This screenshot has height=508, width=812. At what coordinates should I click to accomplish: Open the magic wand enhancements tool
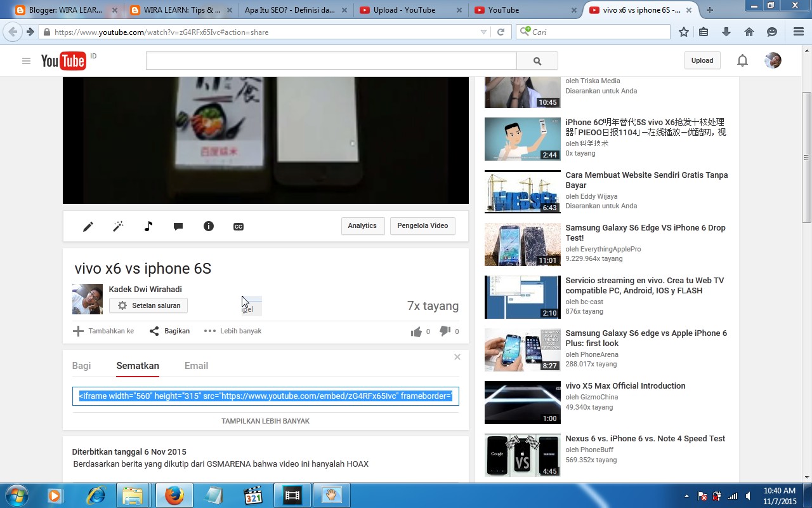(118, 227)
